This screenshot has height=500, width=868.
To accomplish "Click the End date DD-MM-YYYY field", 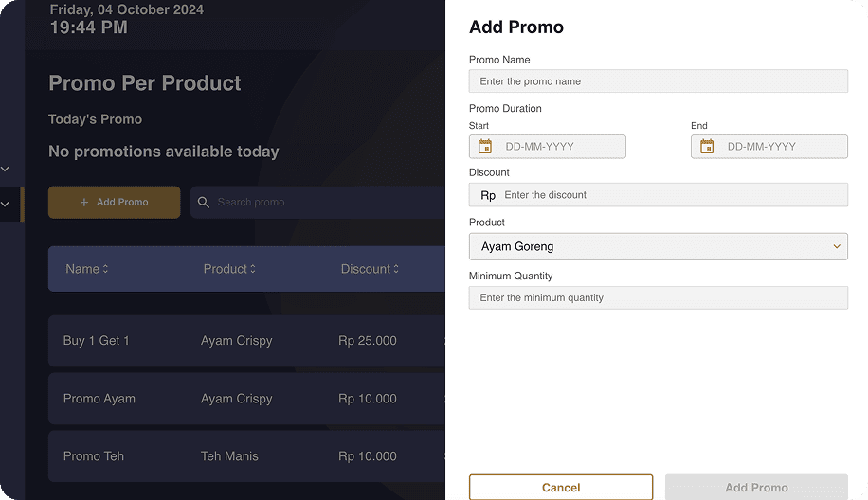I will [x=783, y=147].
